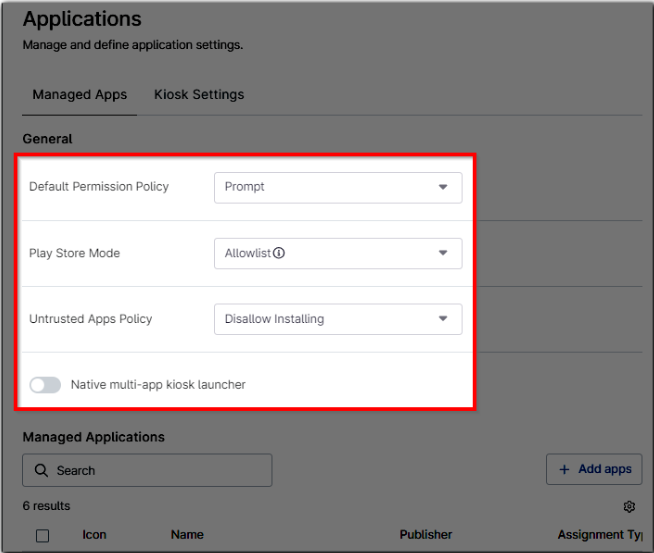Open the Default Permission Policy dropdown
This screenshot has height=553, width=654.
coord(337,187)
